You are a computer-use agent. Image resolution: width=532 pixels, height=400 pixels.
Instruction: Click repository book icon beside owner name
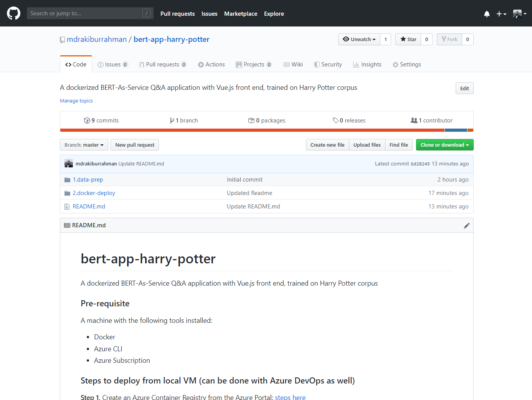[62, 40]
